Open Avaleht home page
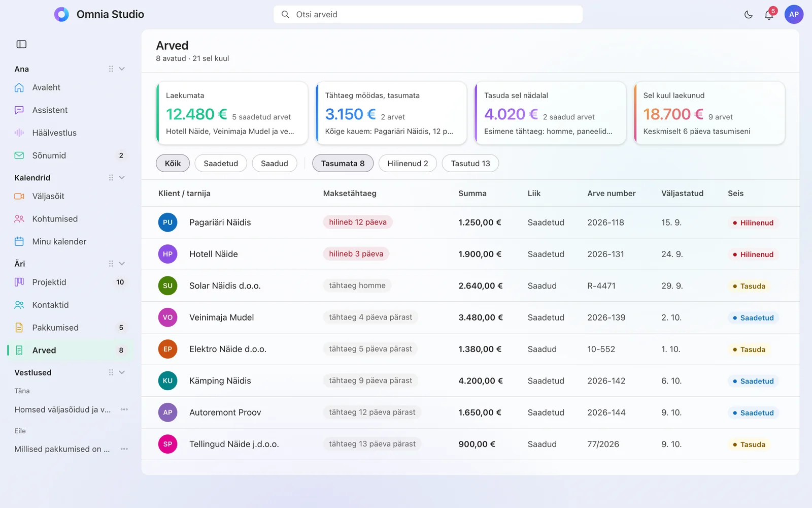The image size is (812, 508). [x=71, y=87]
